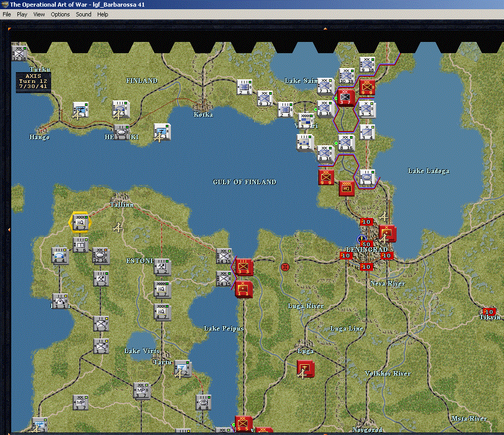Click the Lake Ladoga map label
This screenshot has width=504, height=435.
click(x=428, y=171)
